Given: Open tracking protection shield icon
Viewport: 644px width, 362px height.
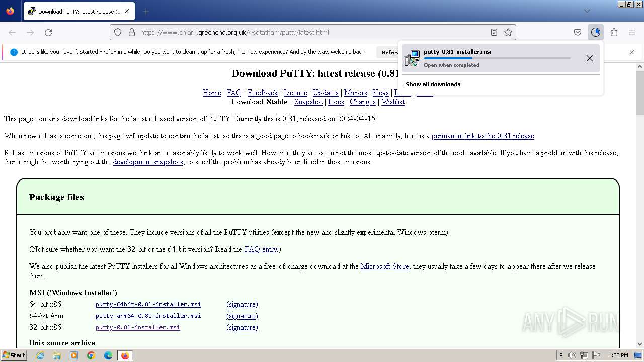Looking at the screenshot, I should pos(118,32).
